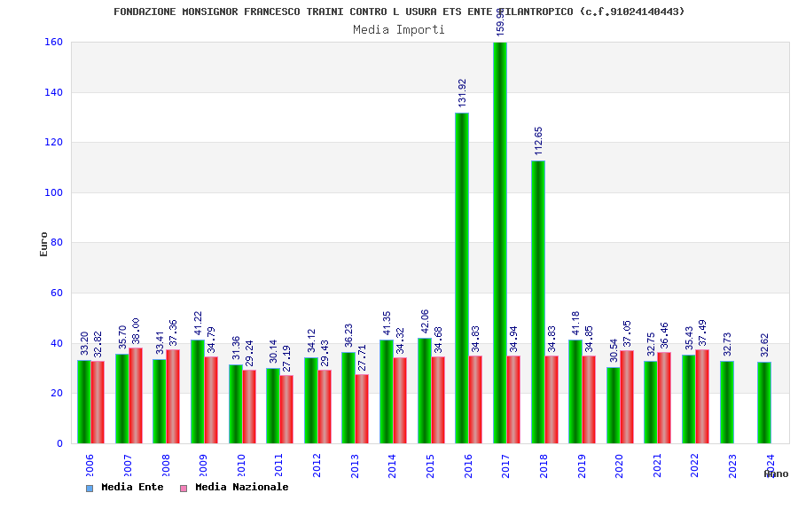Click the red national bar for 2007
Screen dimensions: 798x532
pos(136,395)
